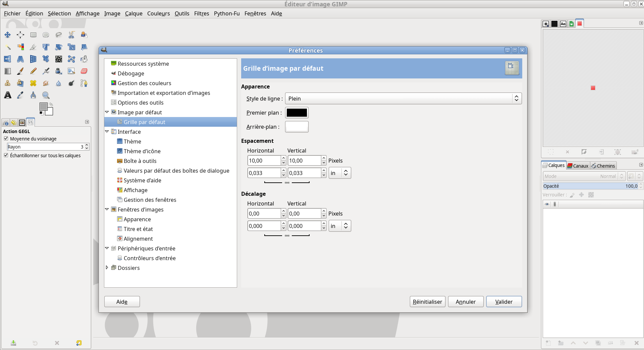The width and height of the screenshot is (644, 350).
Task: Collapse the Interface tree node
Action: (x=107, y=131)
